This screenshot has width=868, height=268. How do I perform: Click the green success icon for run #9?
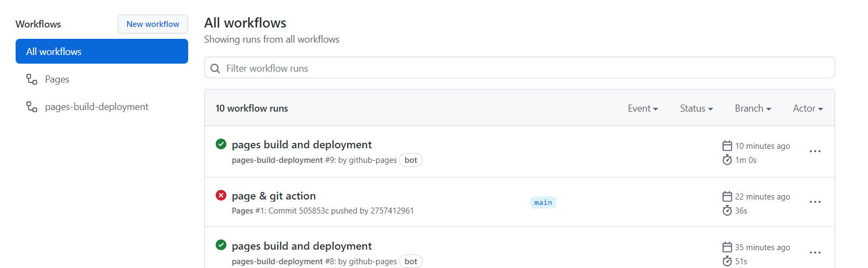pyautogui.click(x=221, y=144)
